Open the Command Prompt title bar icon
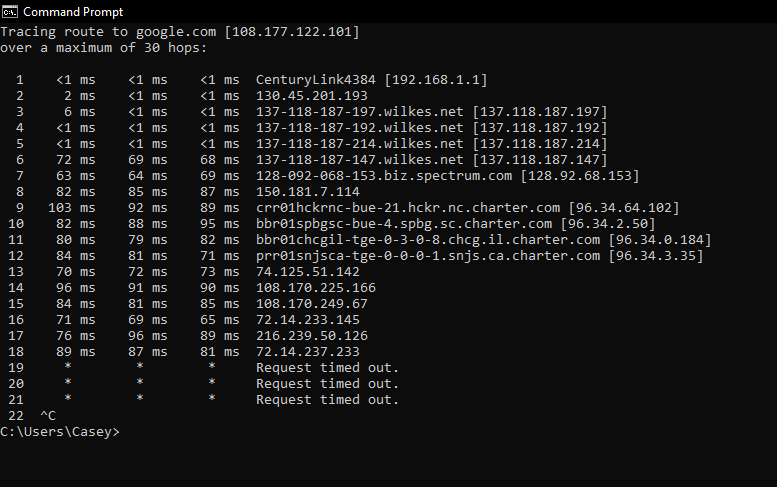Image resolution: width=777 pixels, height=487 pixels. tap(9, 11)
